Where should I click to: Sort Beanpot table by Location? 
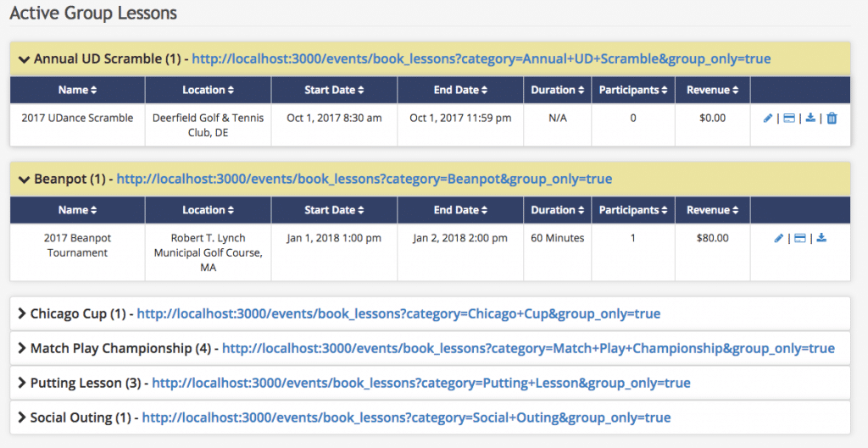[x=209, y=210]
